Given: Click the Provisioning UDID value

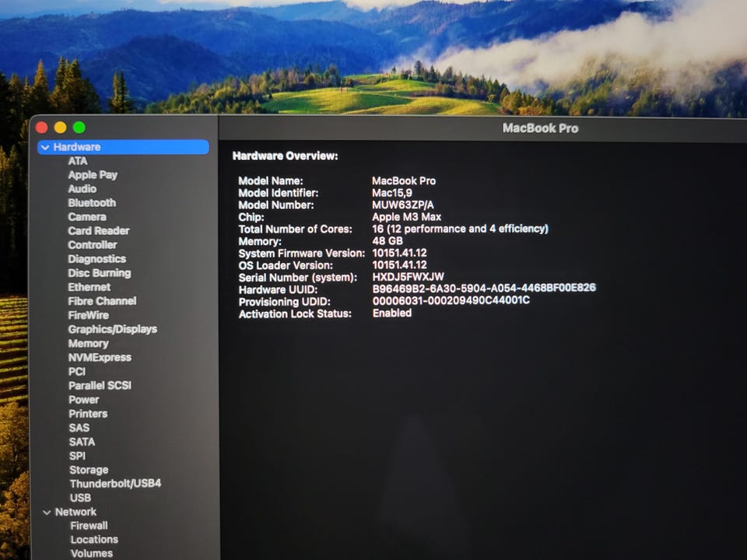Looking at the screenshot, I should tap(451, 300).
